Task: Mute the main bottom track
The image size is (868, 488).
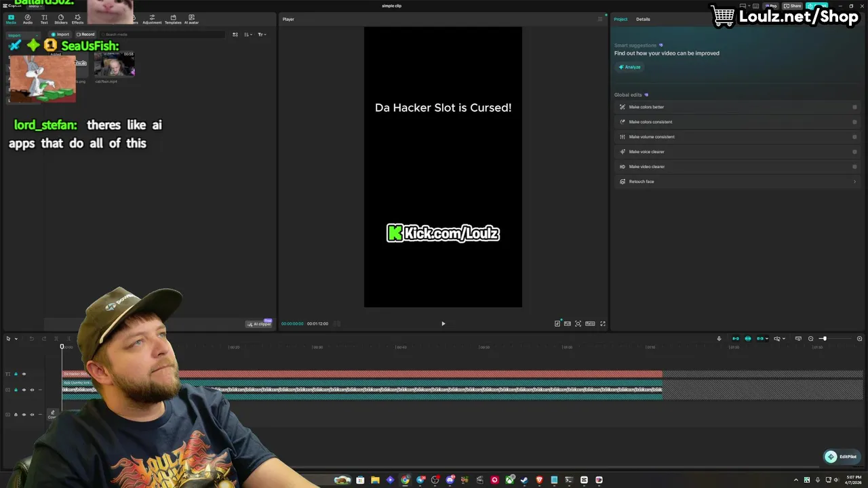Action: 32,415
